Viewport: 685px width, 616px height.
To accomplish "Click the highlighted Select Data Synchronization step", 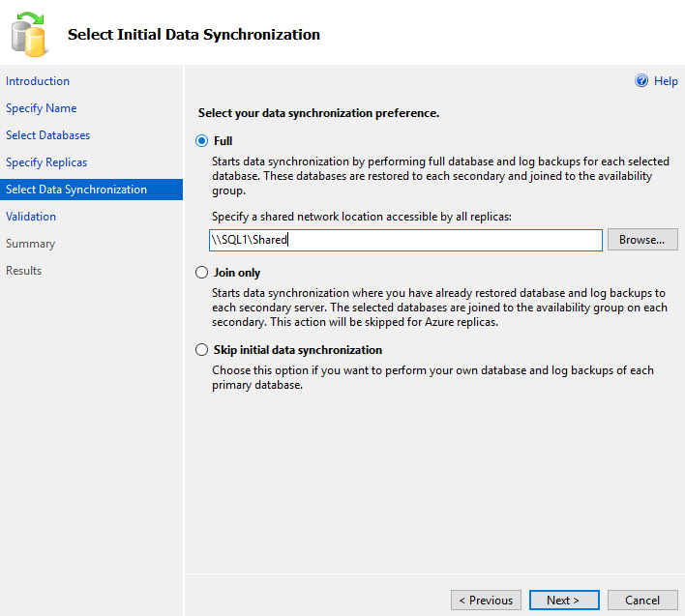I will (x=76, y=190).
